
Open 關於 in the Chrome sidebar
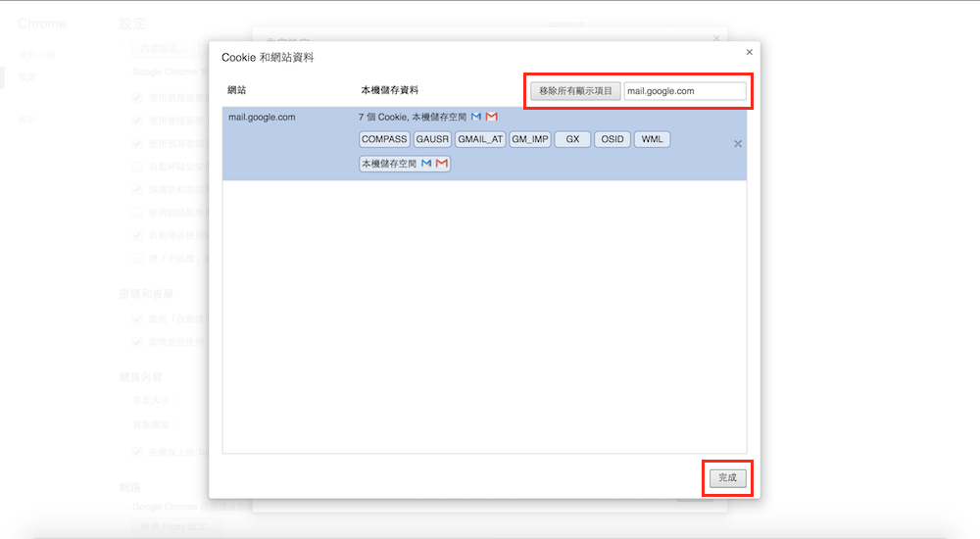(x=27, y=120)
